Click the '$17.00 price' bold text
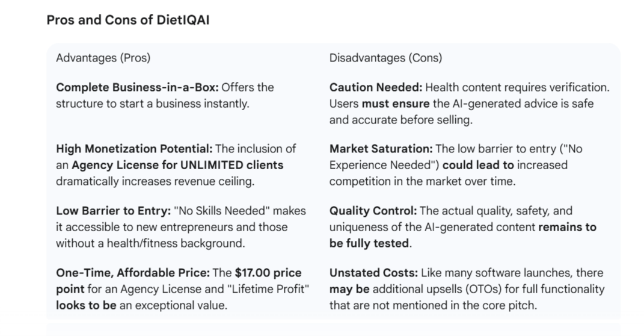The height and width of the screenshot is (336, 644). coord(268,273)
